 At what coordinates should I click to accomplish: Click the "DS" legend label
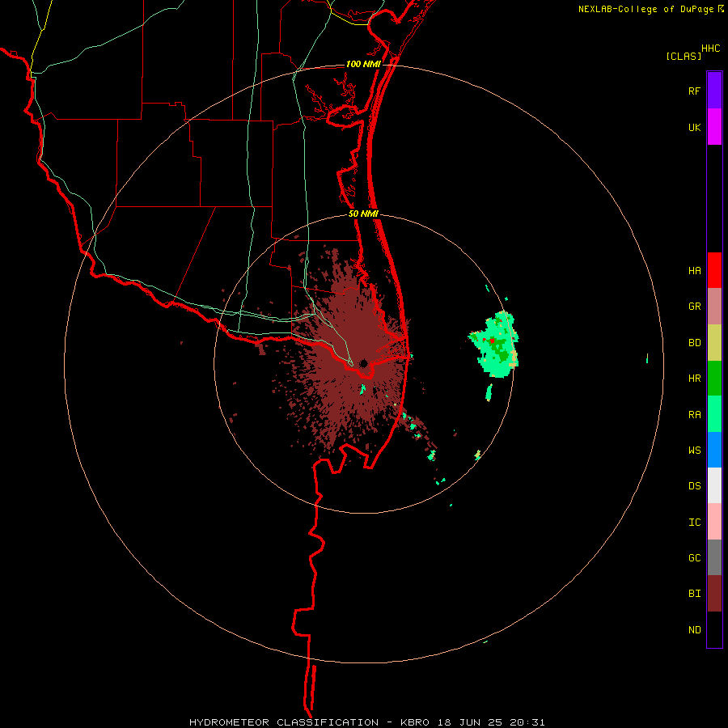(x=694, y=486)
